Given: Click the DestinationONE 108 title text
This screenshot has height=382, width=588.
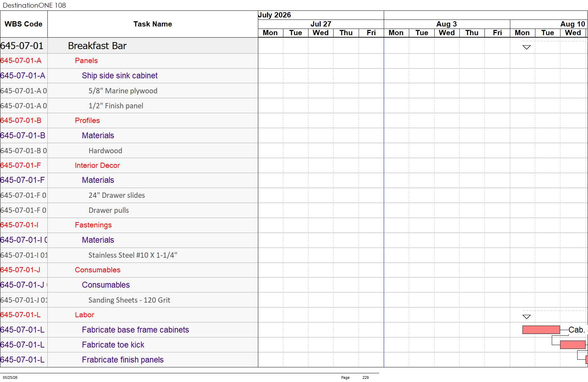Looking at the screenshot, I should click(34, 5).
